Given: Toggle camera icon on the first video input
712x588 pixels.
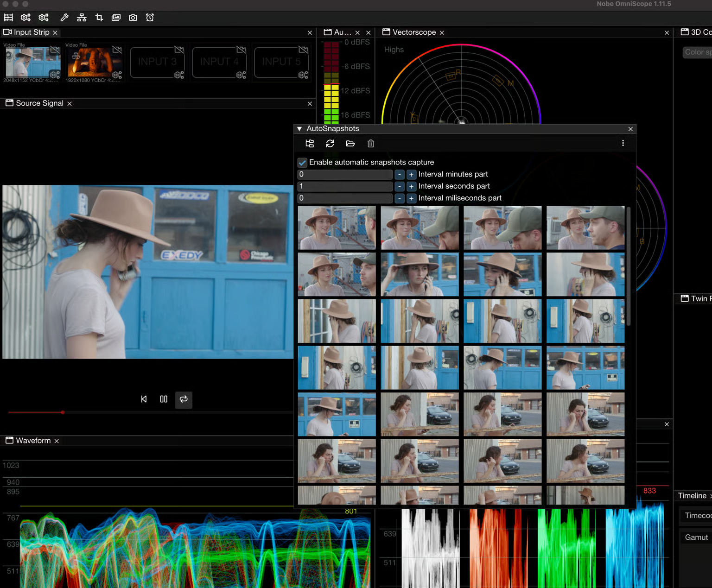Looking at the screenshot, I should 55,50.
